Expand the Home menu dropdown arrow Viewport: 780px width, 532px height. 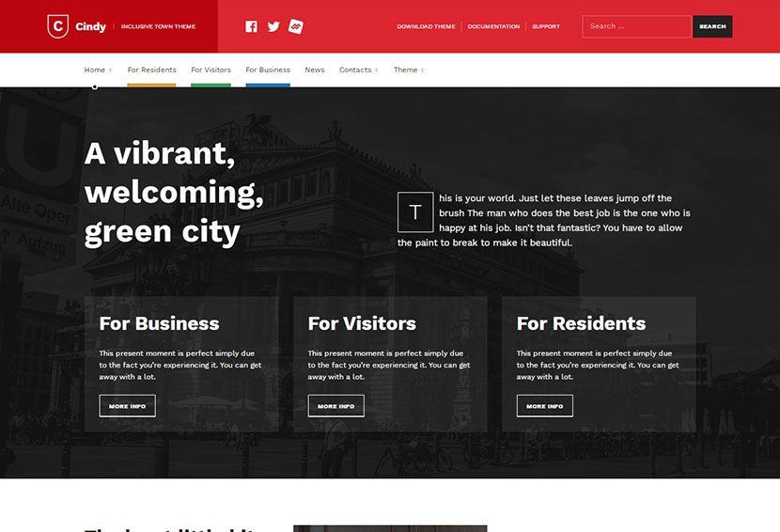111,70
